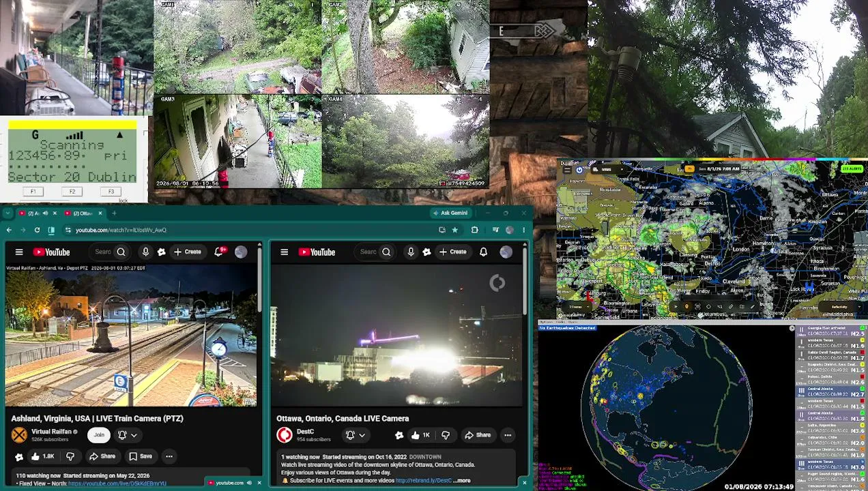
Task: Open Virtual Railfan channel avatar
Action: [19, 435]
